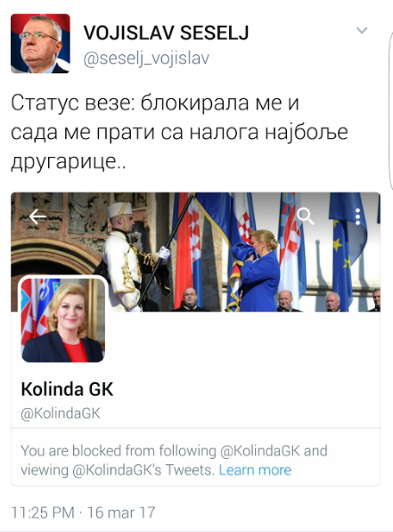Image resolution: width=393 pixels, height=532 pixels.
Task: Open the tweet options chevron menu
Action: 362,30
